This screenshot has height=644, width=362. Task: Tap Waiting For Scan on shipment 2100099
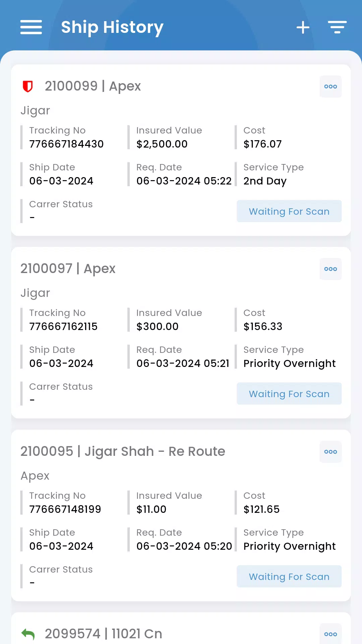pos(289,211)
